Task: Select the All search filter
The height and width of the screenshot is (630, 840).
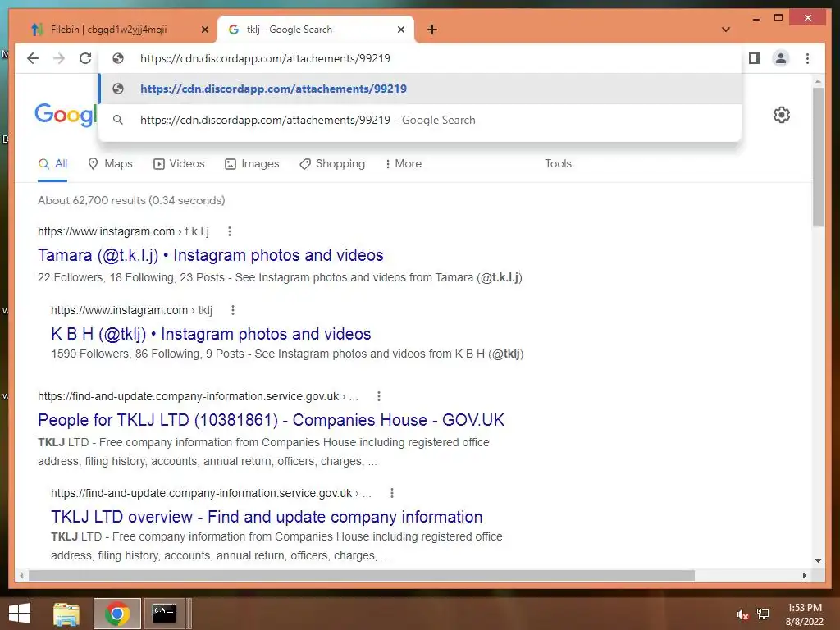Action: [x=52, y=164]
